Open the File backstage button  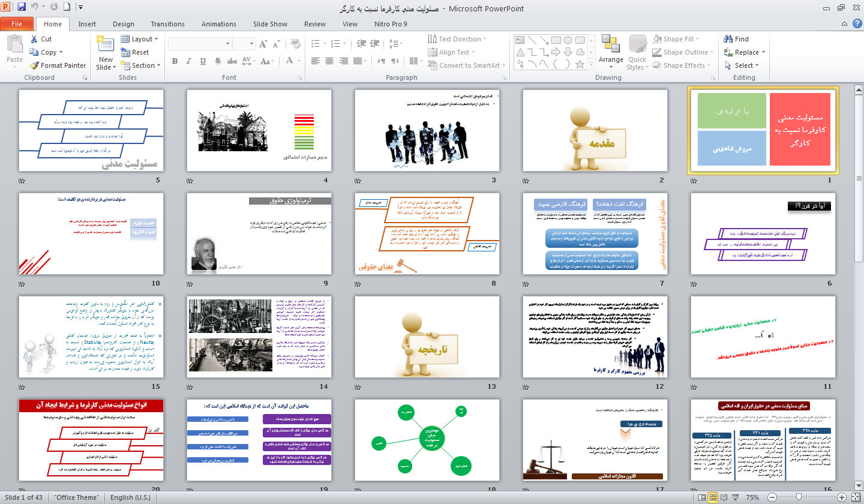pos(17,24)
